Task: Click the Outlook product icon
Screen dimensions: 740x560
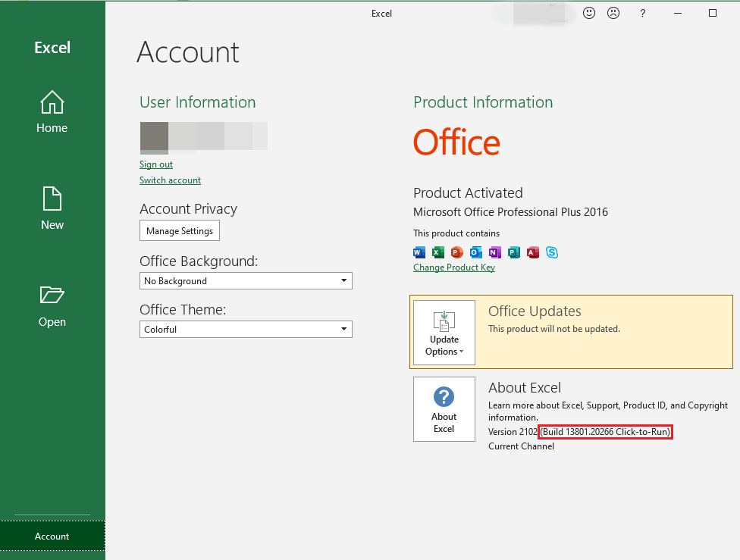Action: point(475,252)
